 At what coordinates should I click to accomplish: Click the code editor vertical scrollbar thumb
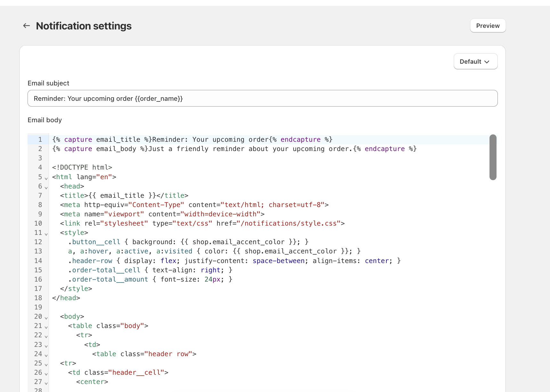point(493,157)
